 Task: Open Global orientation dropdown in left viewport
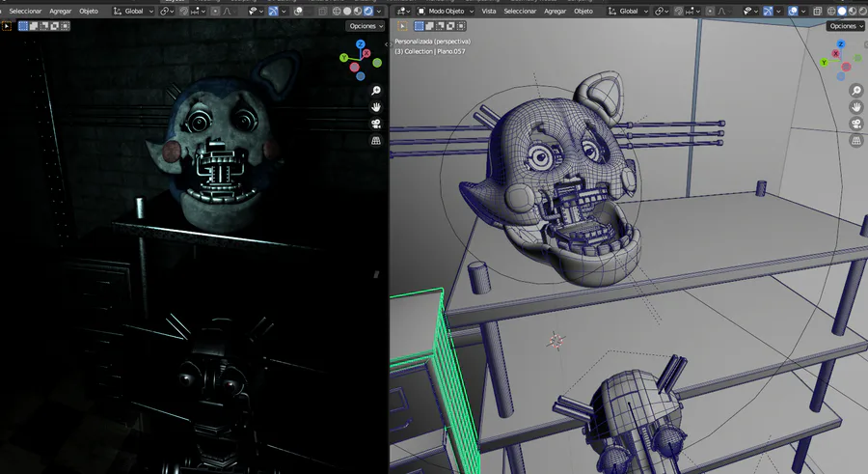(x=133, y=11)
